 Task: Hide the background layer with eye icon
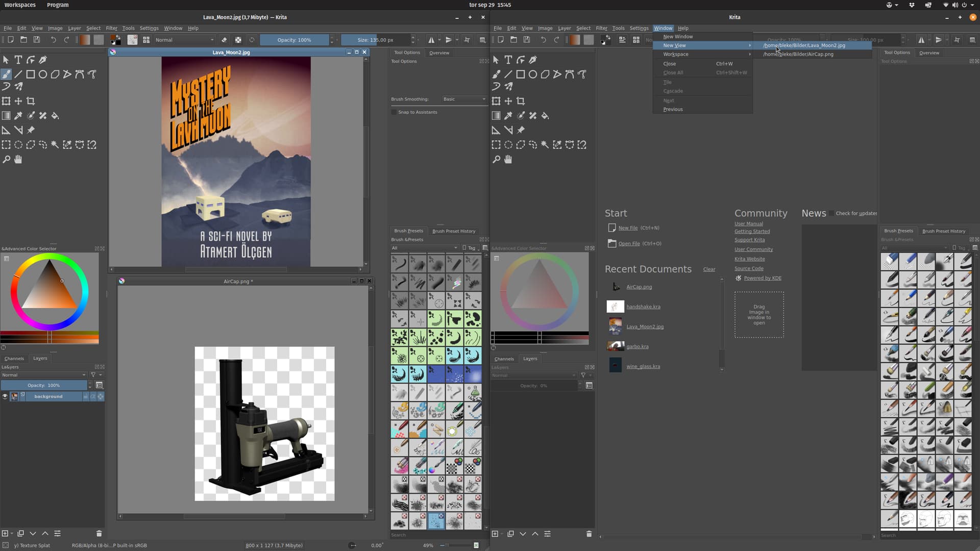point(5,396)
